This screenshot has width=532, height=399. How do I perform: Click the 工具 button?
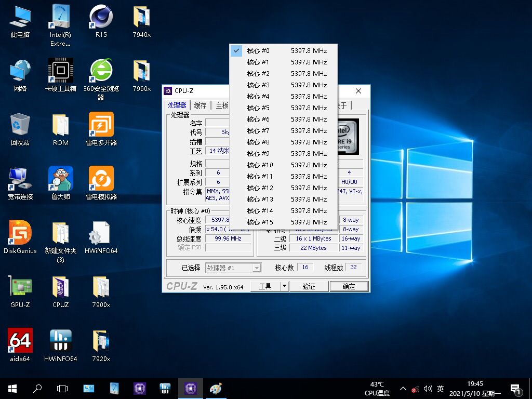click(x=265, y=286)
